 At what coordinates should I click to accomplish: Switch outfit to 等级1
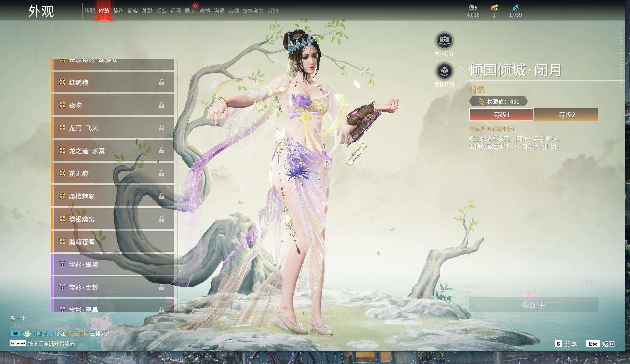(x=501, y=115)
